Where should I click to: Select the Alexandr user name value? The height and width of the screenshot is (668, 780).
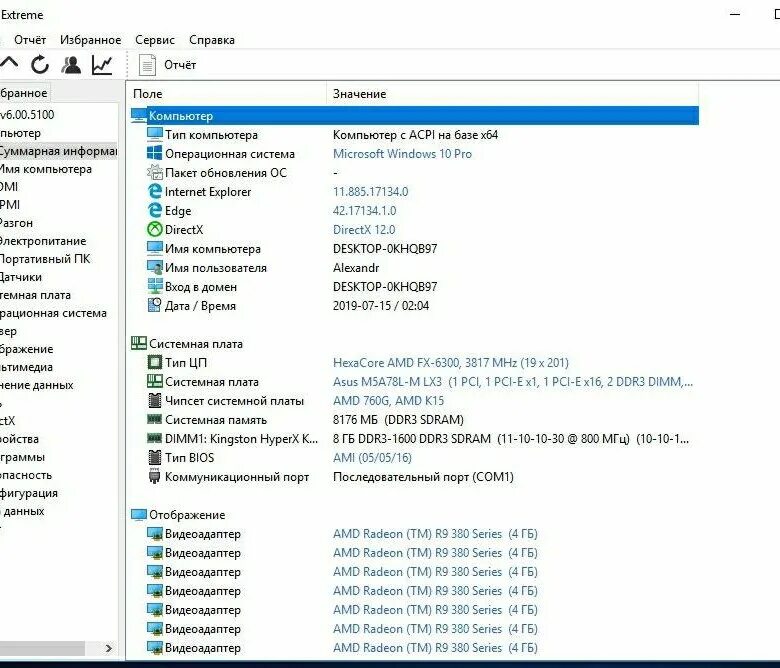pyautogui.click(x=356, y=268)
